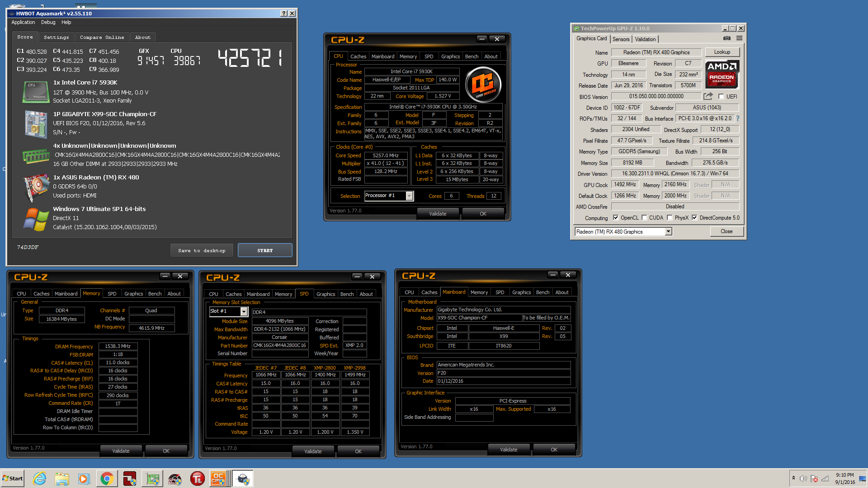Click the taskbar clock showing 9:10 PM

[845, 479]
